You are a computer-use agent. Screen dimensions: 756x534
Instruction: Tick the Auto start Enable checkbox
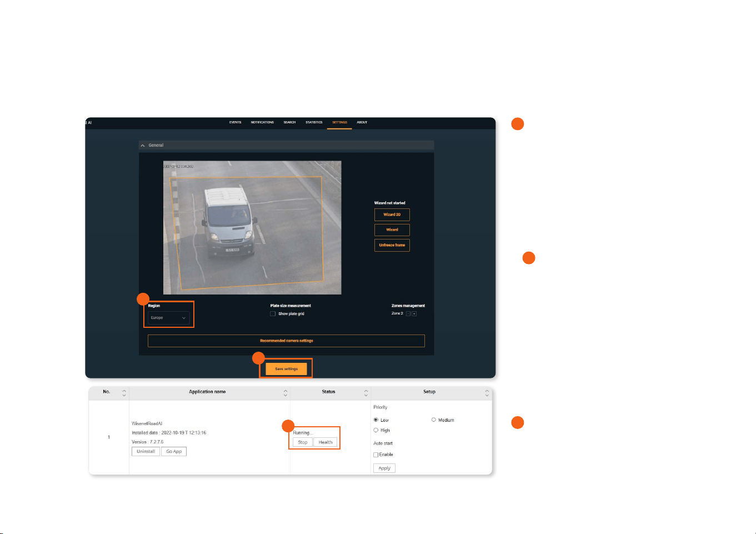(x=376, y=455)
